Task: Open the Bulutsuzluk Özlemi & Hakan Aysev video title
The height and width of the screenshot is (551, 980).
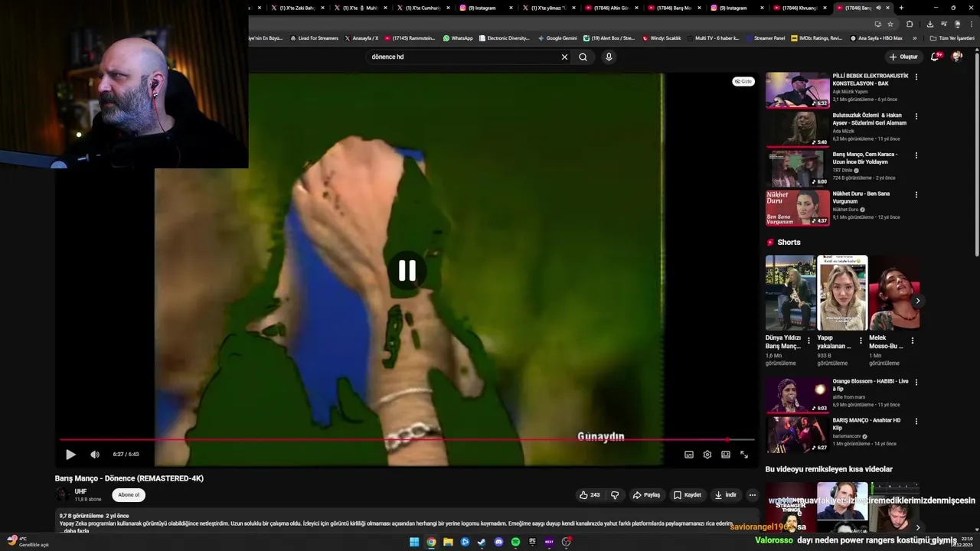Action: click(870, 119)
